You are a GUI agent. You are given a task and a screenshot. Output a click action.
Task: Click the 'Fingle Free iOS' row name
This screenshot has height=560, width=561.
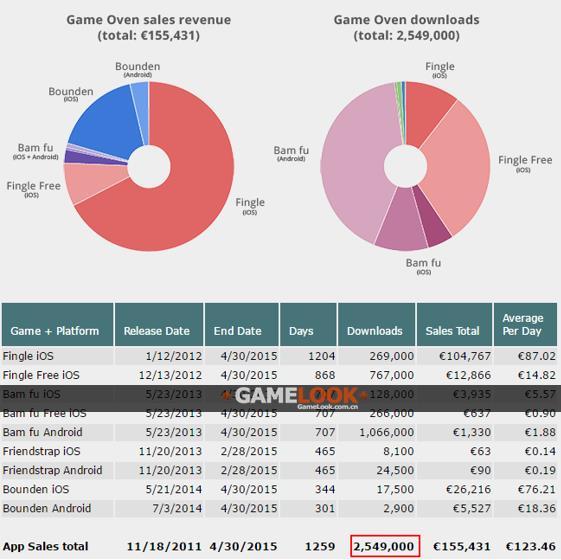click(x=41, y=375)
